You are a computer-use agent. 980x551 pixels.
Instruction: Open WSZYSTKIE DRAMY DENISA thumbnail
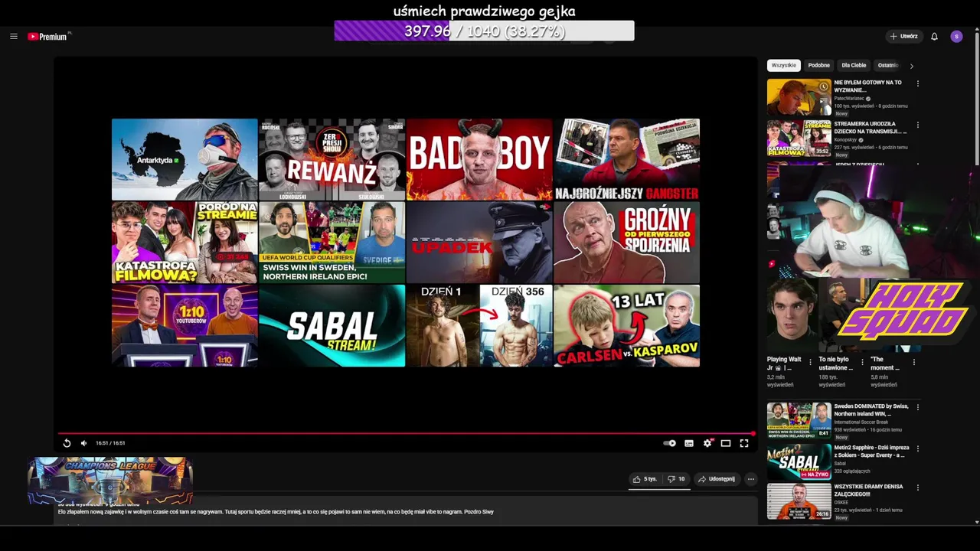pos(799,501)
